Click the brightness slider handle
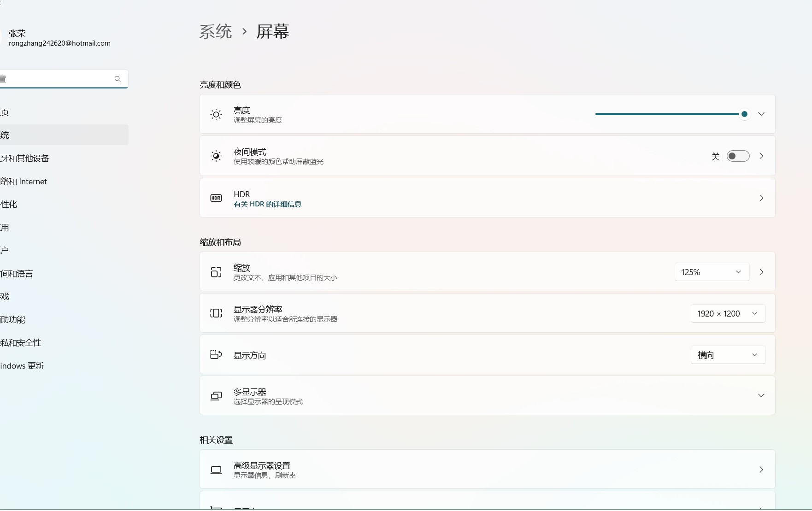 [x=744, y=114]
